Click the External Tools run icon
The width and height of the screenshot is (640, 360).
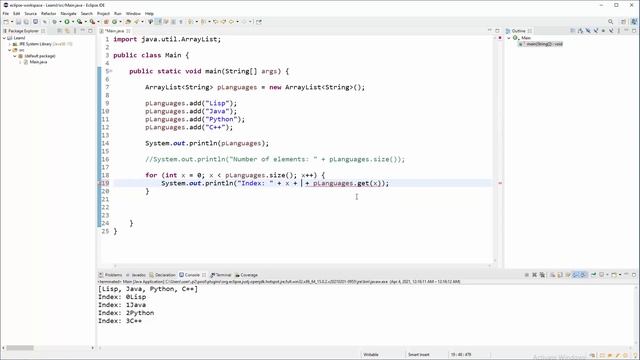93,22
